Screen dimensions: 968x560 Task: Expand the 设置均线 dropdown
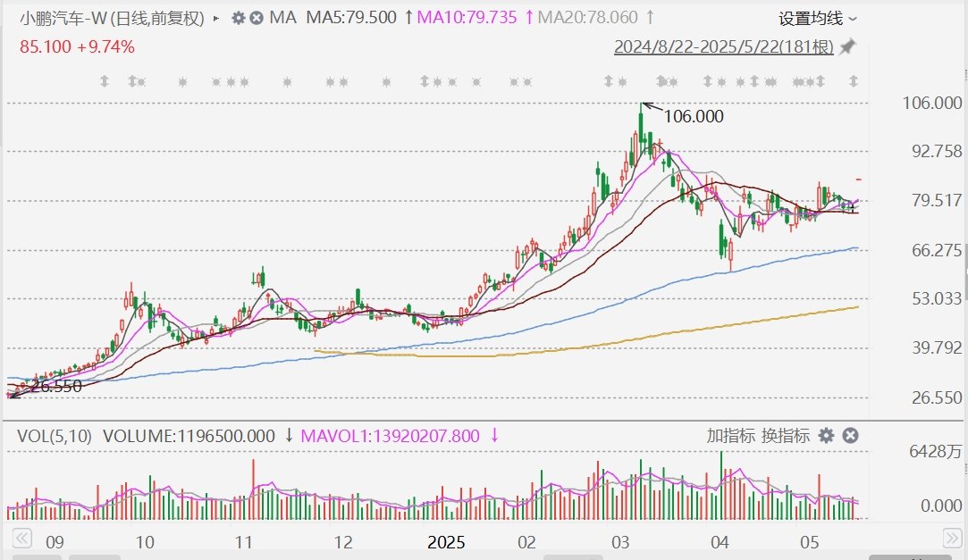(817, 18)
